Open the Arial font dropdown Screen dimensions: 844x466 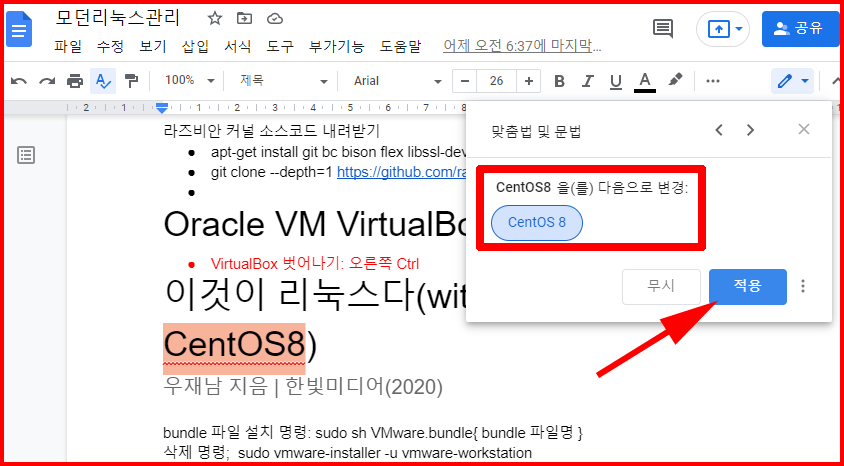pos(397,81)
